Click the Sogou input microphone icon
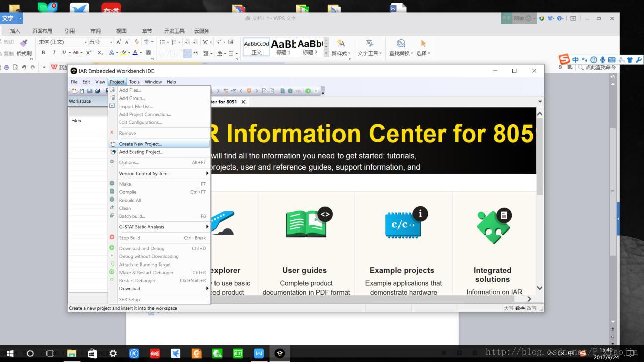644x362 pixels. click(602, 60)
